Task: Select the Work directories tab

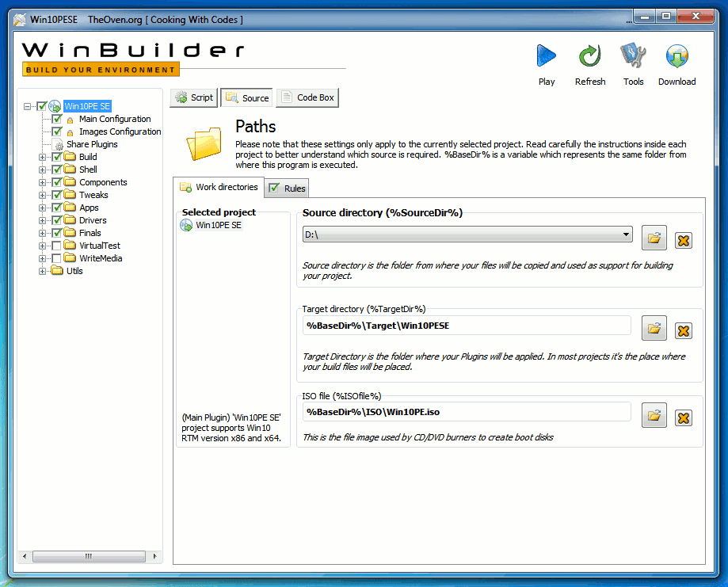Action: click(x=218, y=187)
